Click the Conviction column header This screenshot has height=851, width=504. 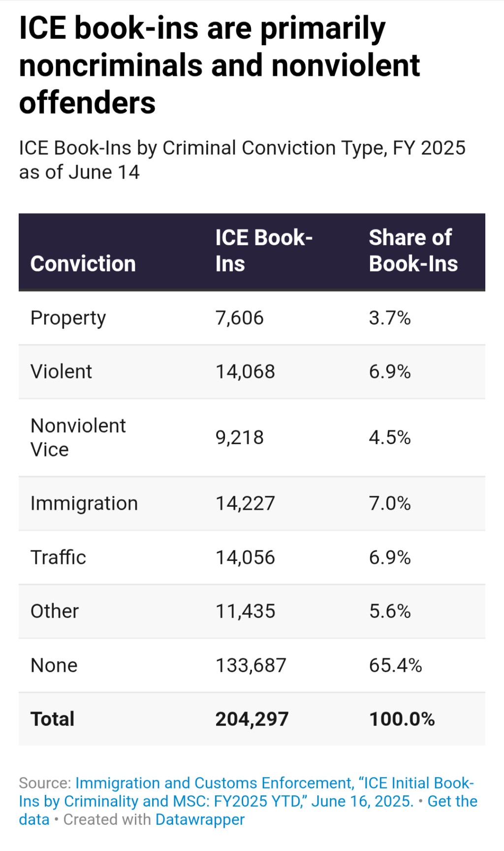[x=83, y=263]
